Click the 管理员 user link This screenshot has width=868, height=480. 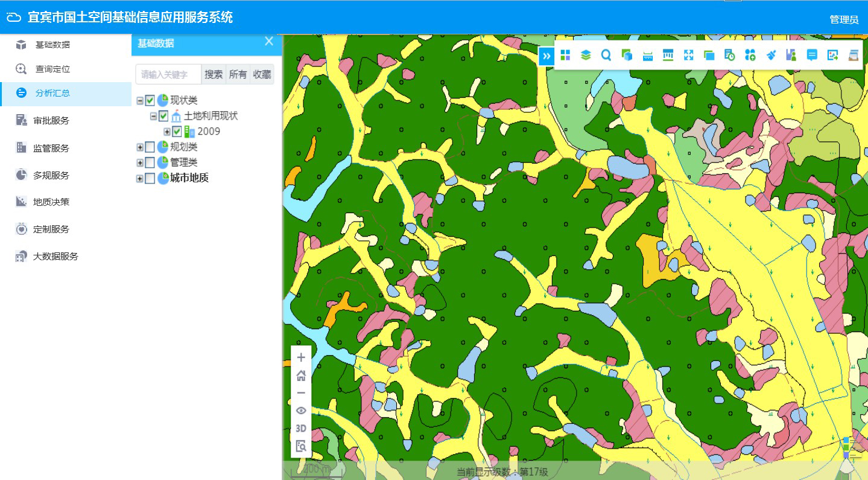844,20
